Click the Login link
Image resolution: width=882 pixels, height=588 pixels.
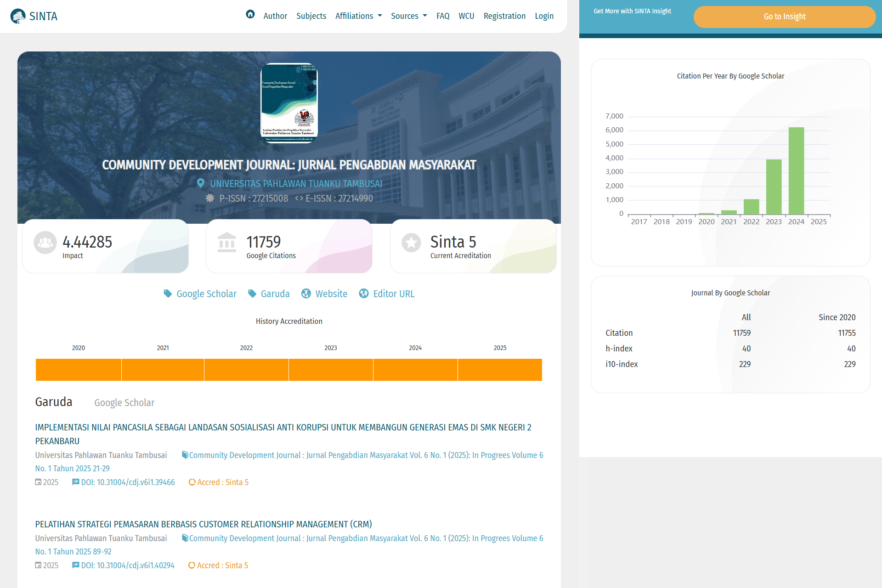coord(544,16)
